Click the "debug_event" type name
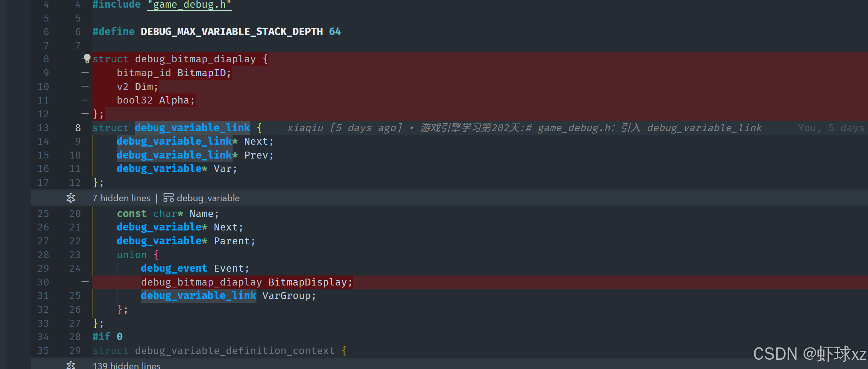 click(174, 268)
